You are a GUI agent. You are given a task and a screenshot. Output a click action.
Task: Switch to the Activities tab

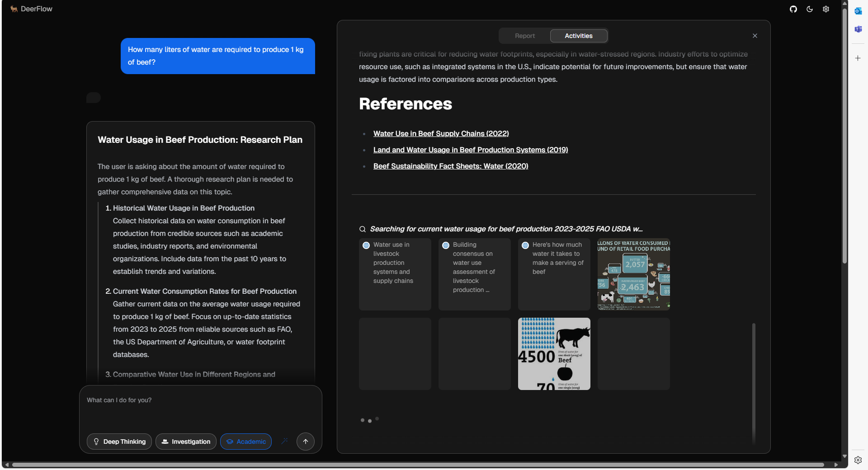[579, 36]
